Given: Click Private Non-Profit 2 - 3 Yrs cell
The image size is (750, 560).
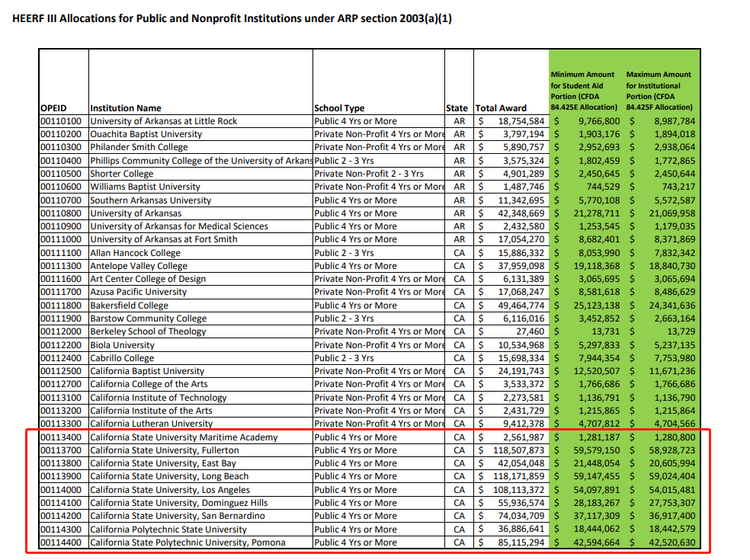Looking at the screenshot, I should [x=369, y=174].
